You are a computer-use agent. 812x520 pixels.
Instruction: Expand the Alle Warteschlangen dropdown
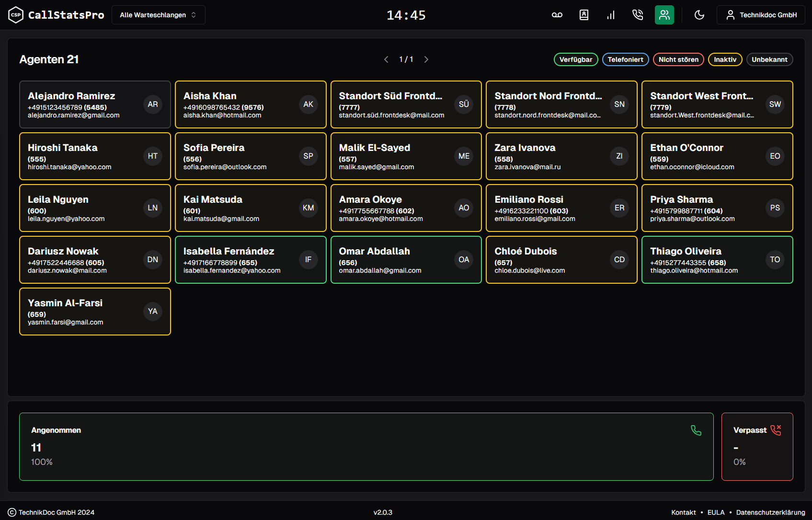tap(158, 15)
